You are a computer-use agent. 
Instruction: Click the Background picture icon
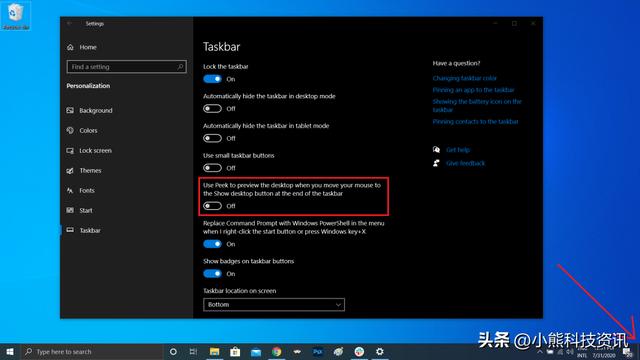click(x=70, y=110)
